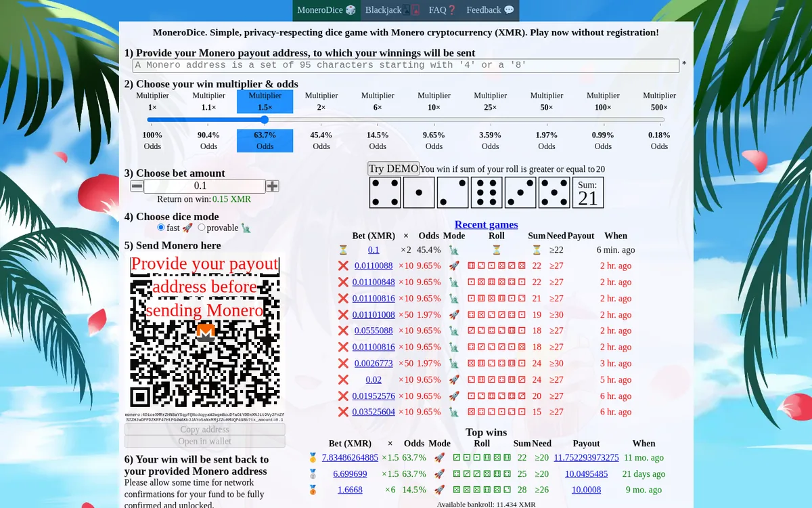Click the 0.15 XMR return value
This screenshot has width=812, height=508.
coord(231,199)
